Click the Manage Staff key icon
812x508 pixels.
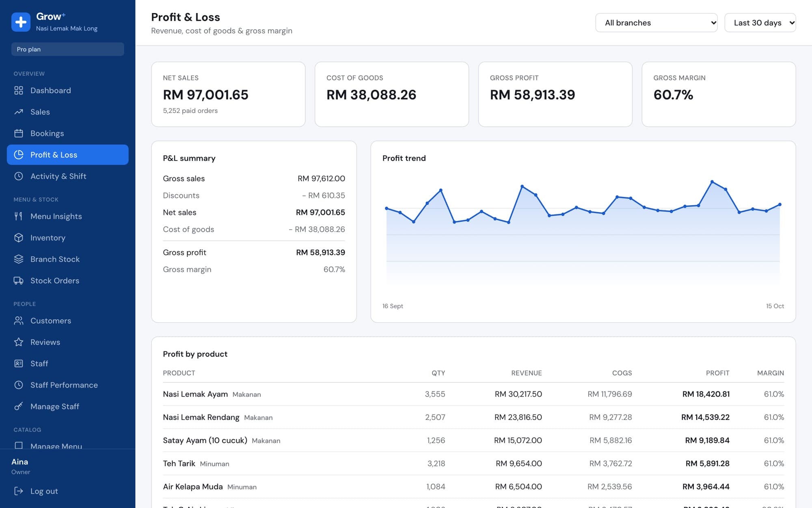coord(19,406)
